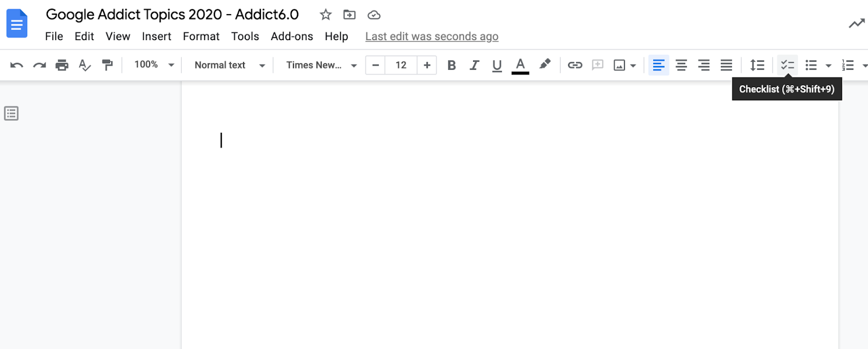The image size is (868, 349).
Task: Increase the font size
Action: click(x=427, y=65)
